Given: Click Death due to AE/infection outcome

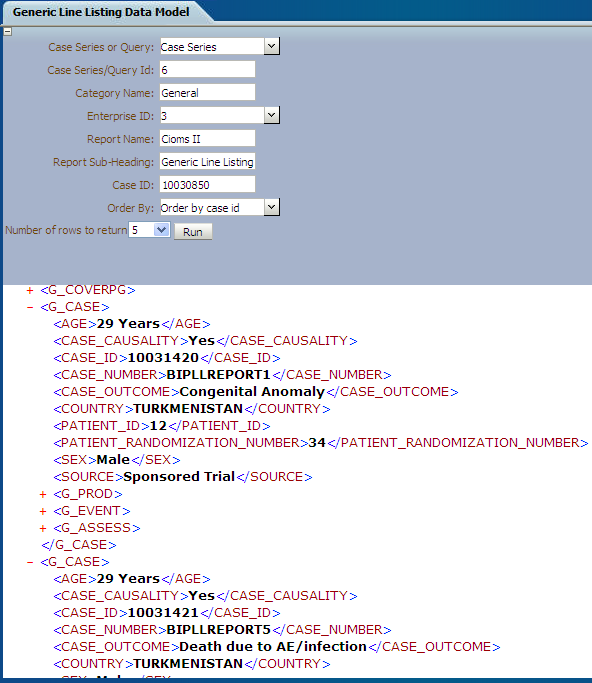Looking at the screenshot, I should pos(273,646).
